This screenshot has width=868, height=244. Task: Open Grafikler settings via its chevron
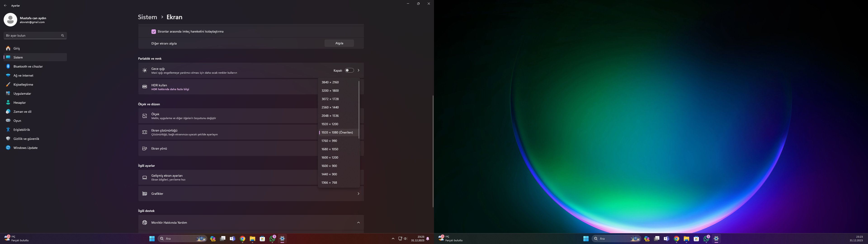click(x=359, y=194)
